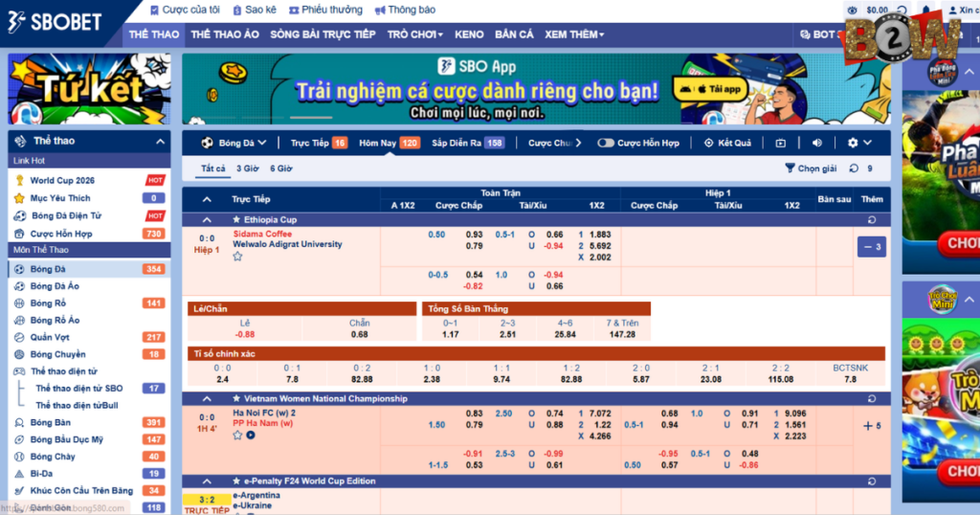Collapse Trực Tiếp section header

pyautogui.click(x=207, y=199)
